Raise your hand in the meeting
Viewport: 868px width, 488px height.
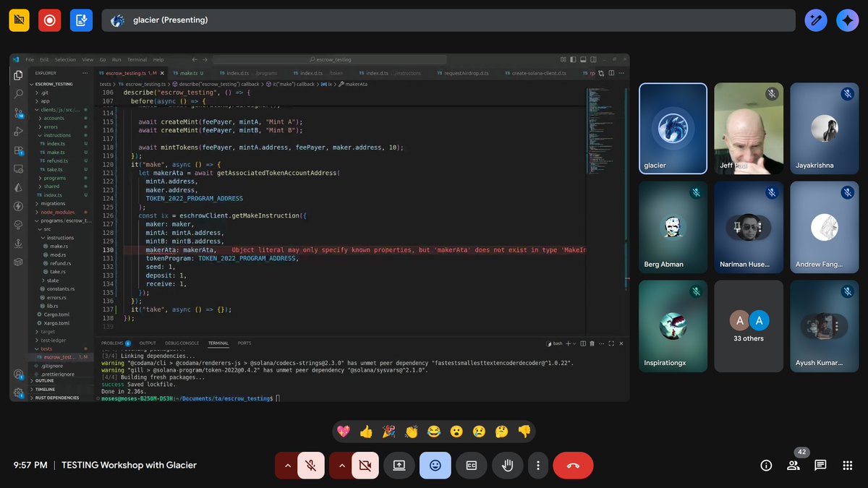507,466
